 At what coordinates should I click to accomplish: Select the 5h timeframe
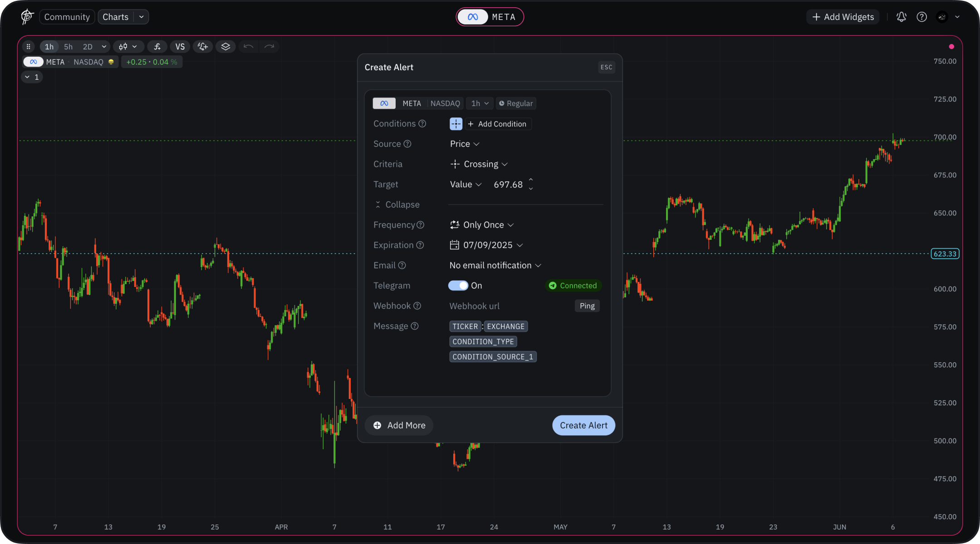[x=68, y=47]
